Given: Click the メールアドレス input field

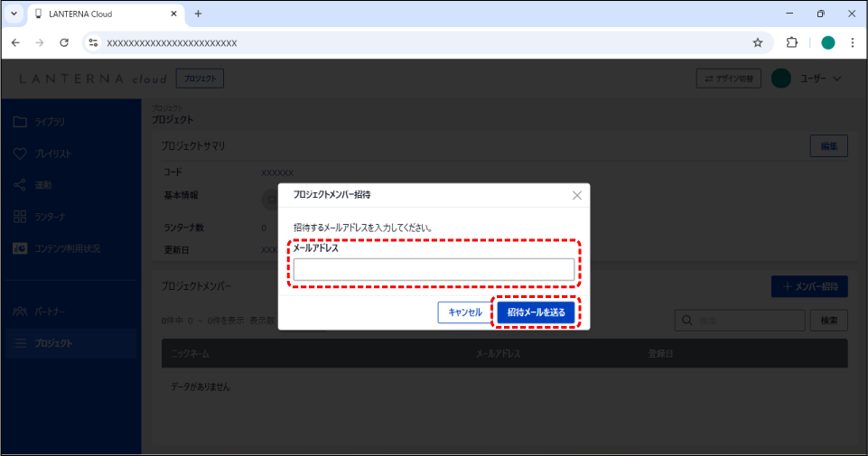Looking at the screenshot, I should pos(434,269).
